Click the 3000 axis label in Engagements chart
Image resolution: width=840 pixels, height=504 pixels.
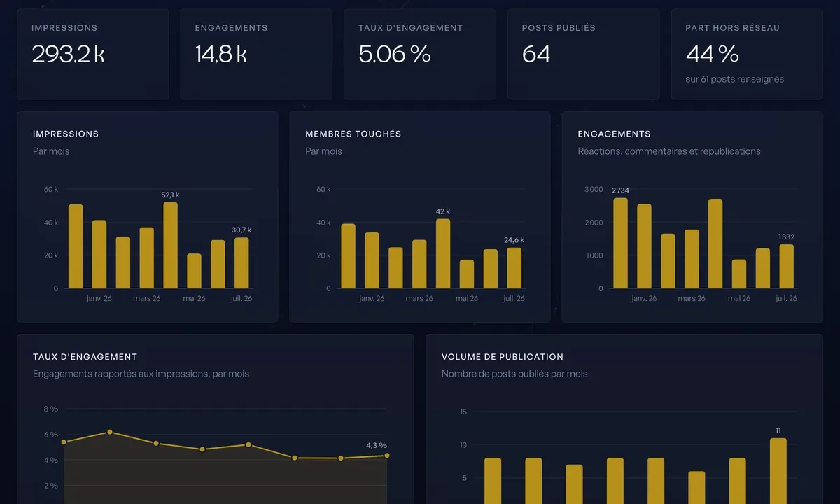(x=594, y=189)
